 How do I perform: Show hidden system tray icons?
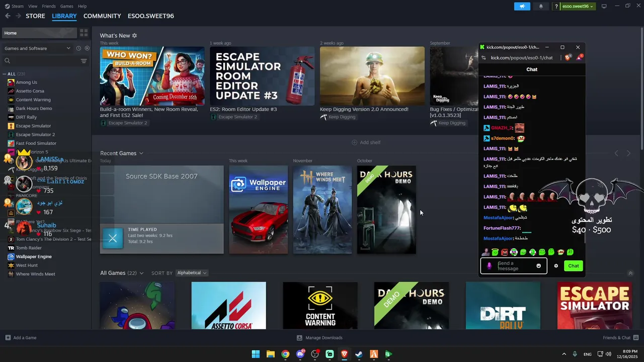(563, 354)
